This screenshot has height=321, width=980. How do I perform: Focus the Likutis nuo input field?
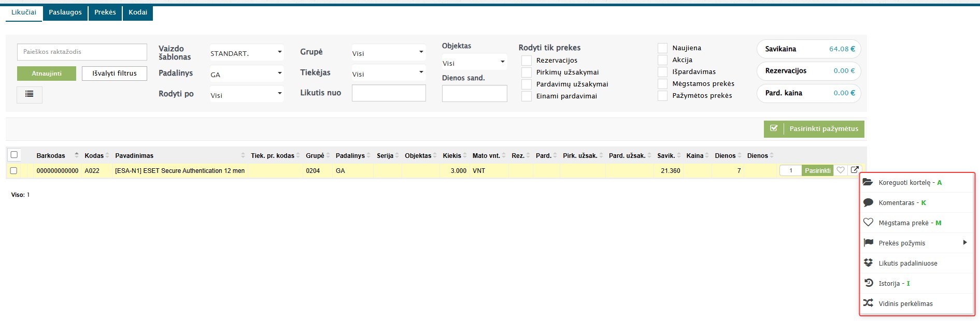(389, 93)
